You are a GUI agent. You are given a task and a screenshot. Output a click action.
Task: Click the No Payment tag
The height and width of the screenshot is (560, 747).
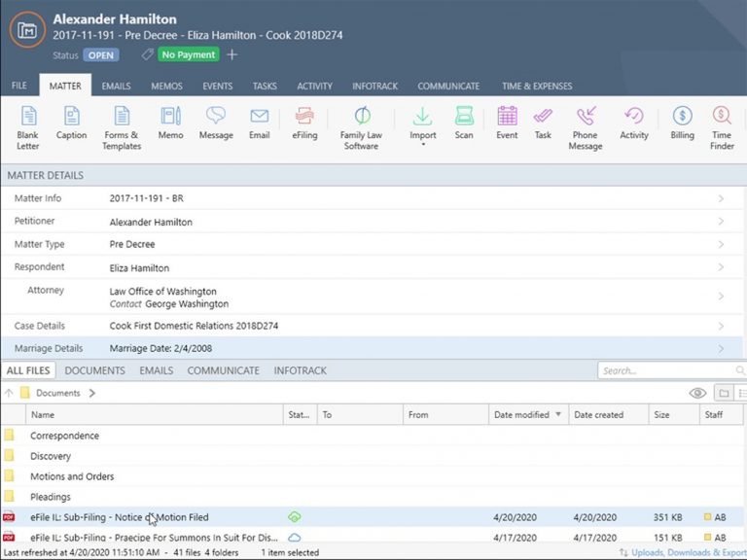click(188, 54)
